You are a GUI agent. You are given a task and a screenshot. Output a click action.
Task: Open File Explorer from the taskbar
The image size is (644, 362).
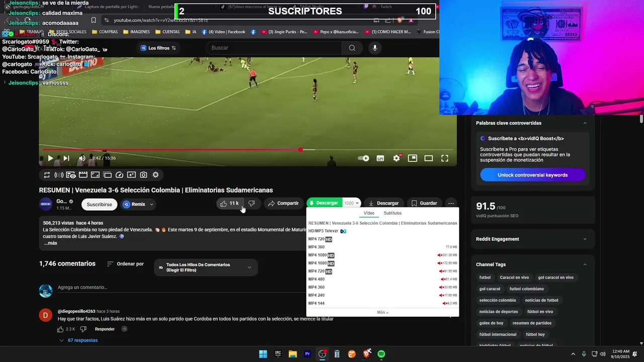click(x=293, y=354)
